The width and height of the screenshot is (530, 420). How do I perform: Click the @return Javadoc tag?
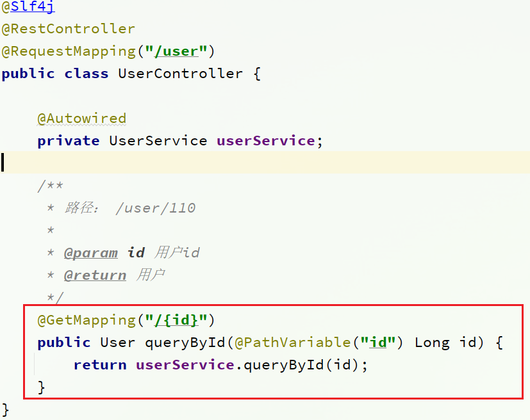tap(95, 275)
